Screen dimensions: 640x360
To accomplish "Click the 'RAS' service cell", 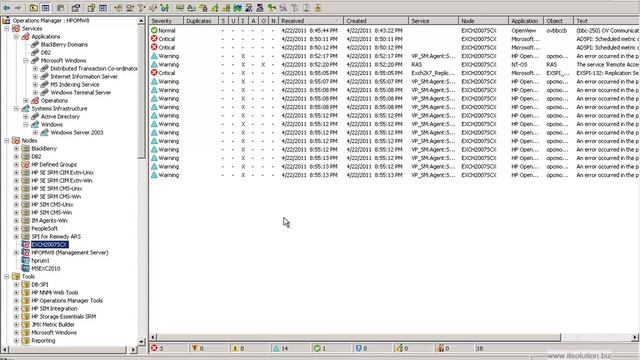I will point(417,64).
